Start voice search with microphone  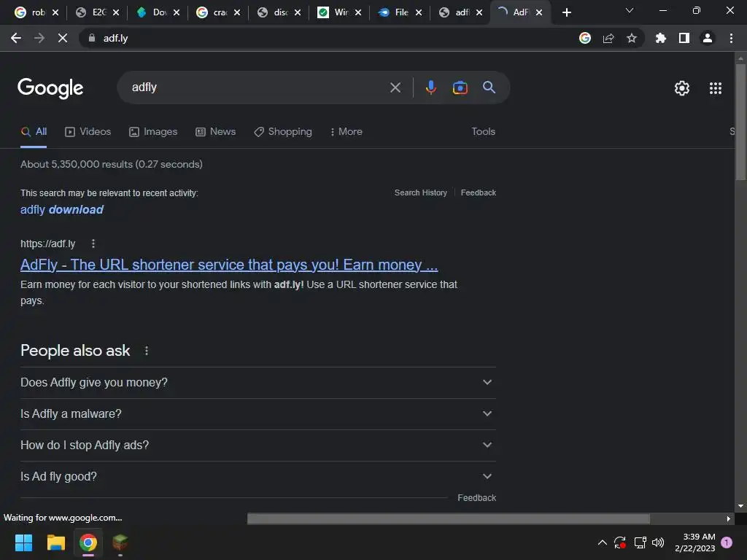(x=430, y=87)
